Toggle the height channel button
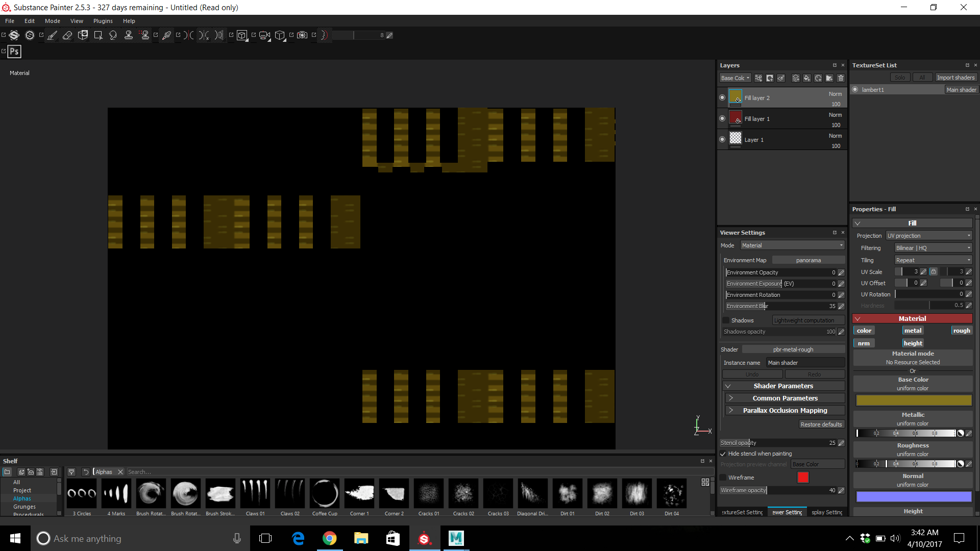 (913, 343)
